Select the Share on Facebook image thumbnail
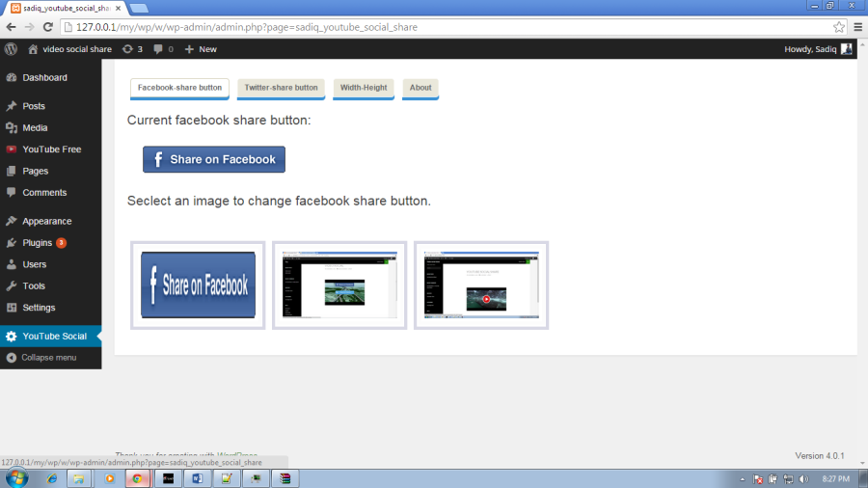This screenshot has height=488, width=868. [x=198, y=285]
